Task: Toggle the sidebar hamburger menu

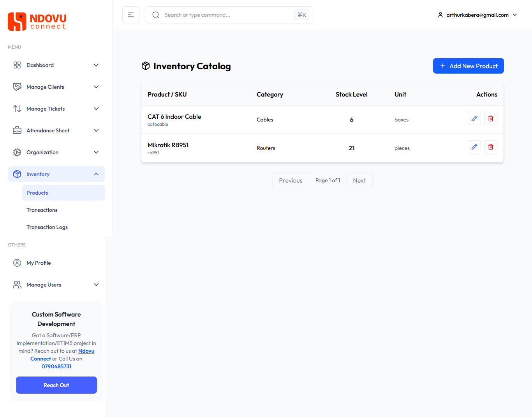Action: pyautogui.click(x=131, y=15)
